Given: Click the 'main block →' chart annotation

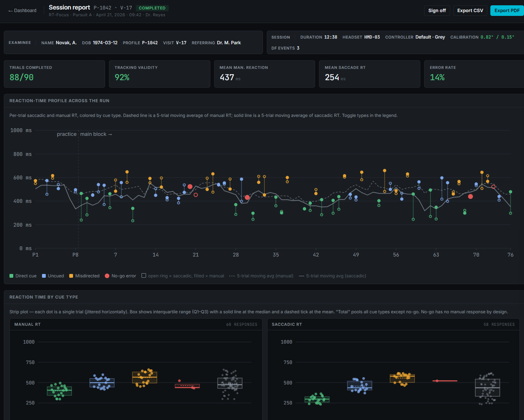Looking at the screenshot, I should coord(96,134).
